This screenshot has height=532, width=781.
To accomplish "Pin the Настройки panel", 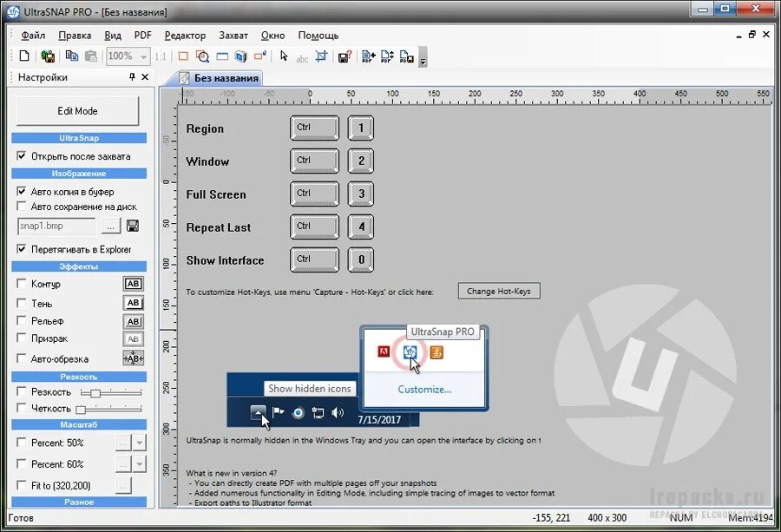I will coord(132,76).
